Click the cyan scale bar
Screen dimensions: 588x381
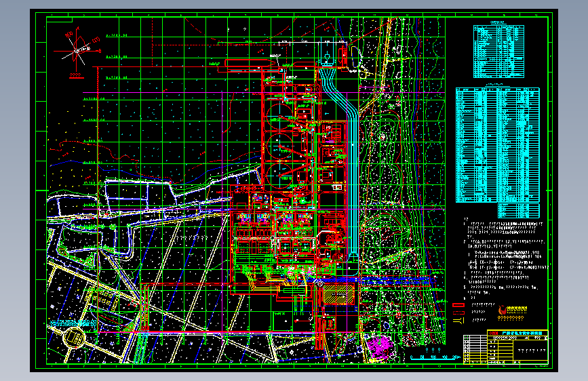pos(435,357)
